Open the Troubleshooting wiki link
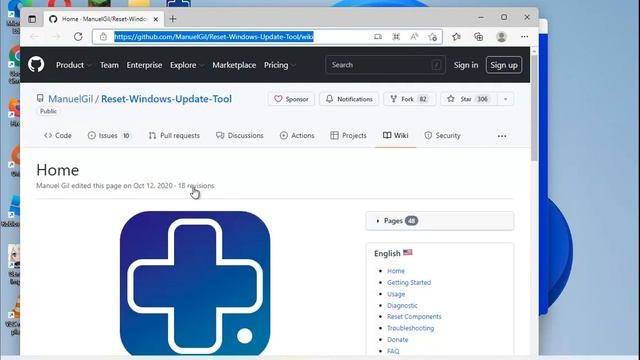Screen dimensions: 640x360 coord(410,328)
